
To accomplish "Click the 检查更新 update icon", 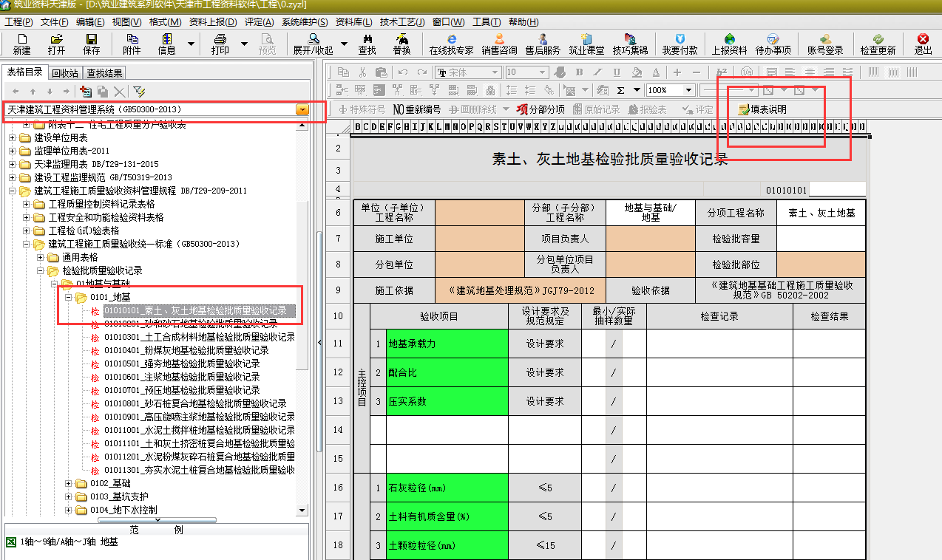I will [878, 44].
